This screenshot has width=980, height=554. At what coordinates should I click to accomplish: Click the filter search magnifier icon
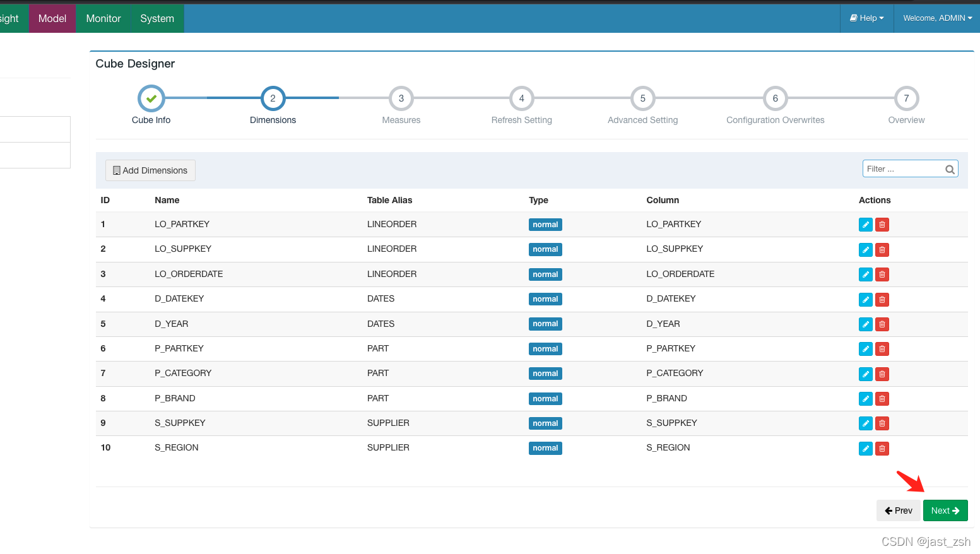[x=949, y=169]
